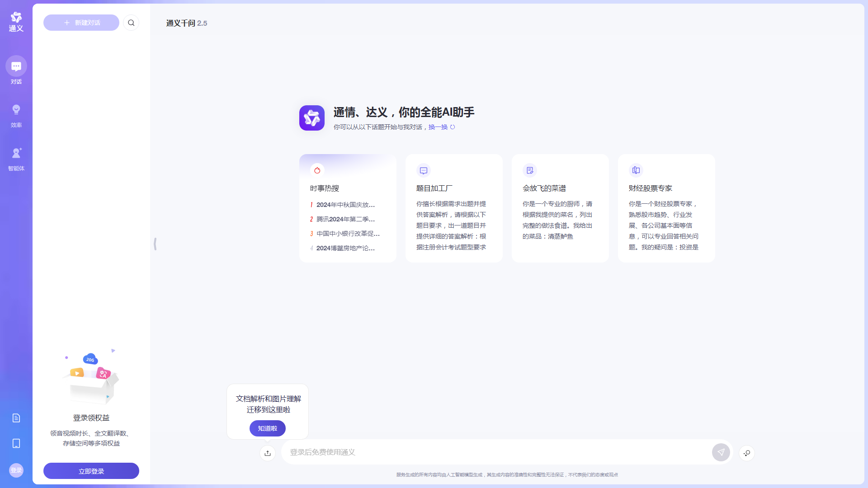Open the 题目加工厂 prompt card

(x=454, y=208)
